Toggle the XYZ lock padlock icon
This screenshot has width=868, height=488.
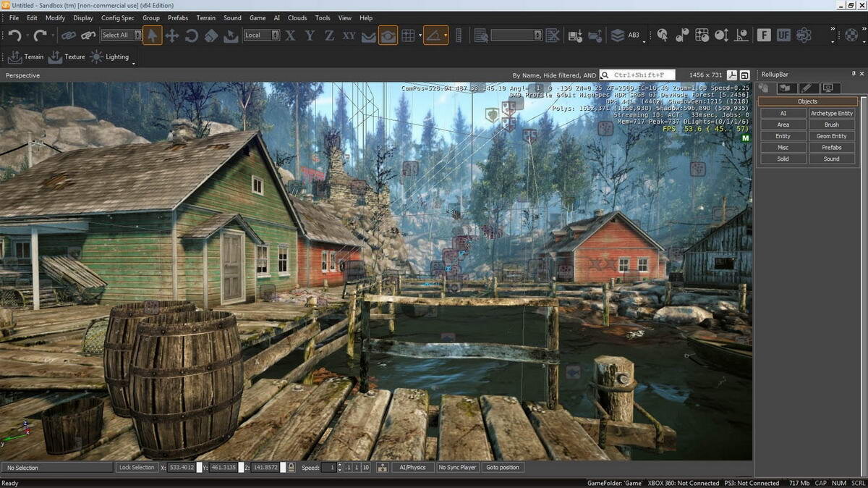tap(291, 468)
